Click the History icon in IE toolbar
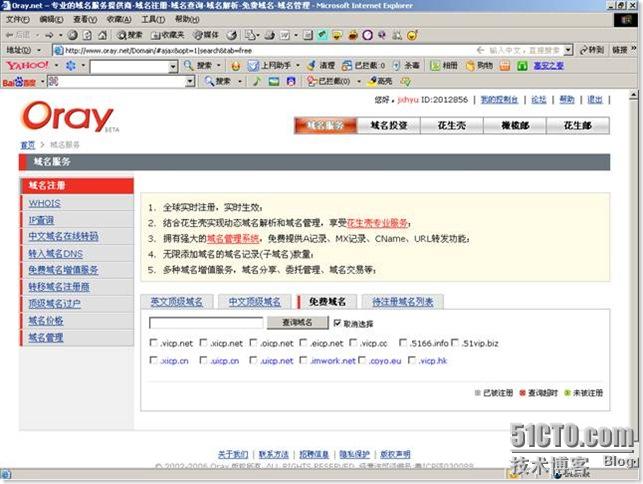 232,35
